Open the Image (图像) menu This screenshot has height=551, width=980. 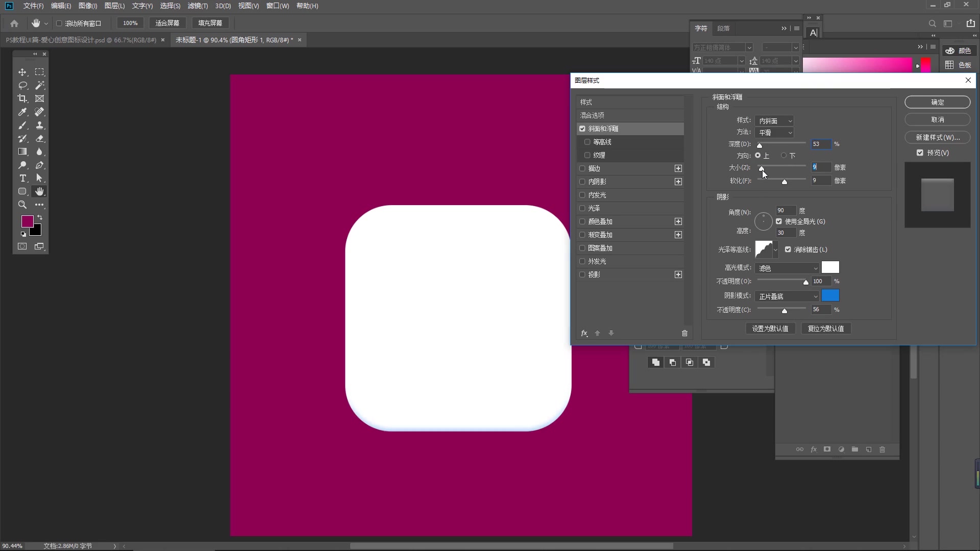pyautogui.click(x=88, y=6)
